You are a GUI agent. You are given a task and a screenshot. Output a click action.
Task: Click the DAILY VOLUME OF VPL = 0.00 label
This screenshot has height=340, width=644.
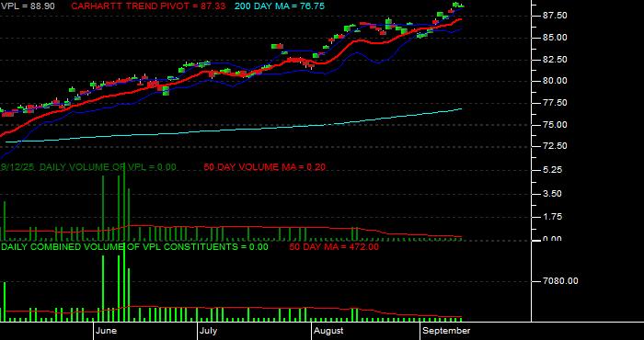(x=108, y=167)
